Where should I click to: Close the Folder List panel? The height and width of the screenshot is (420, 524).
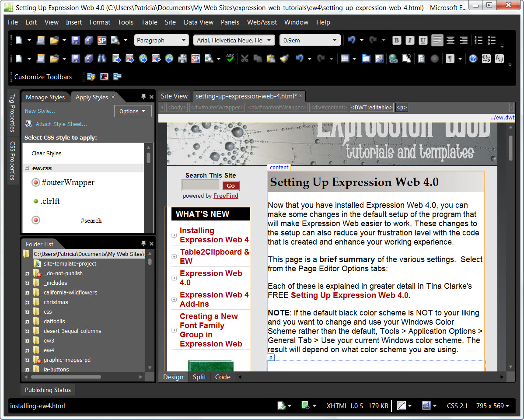coord(151,244)
